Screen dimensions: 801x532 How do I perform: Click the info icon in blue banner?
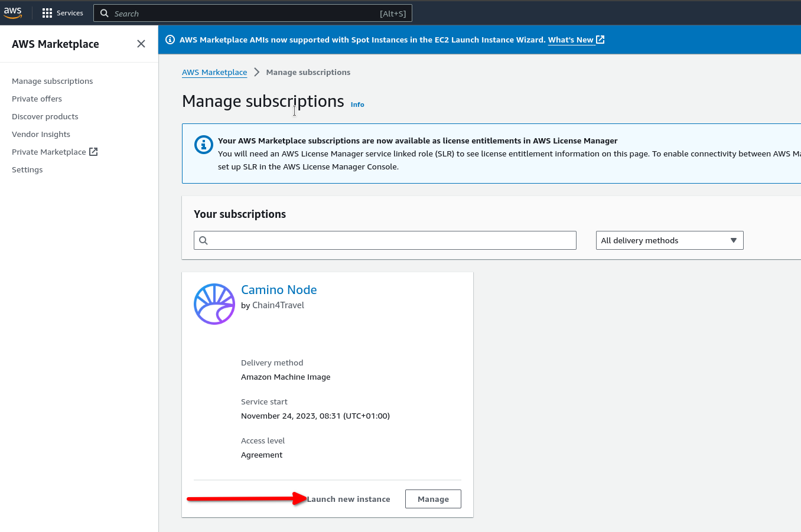(170, 40)
